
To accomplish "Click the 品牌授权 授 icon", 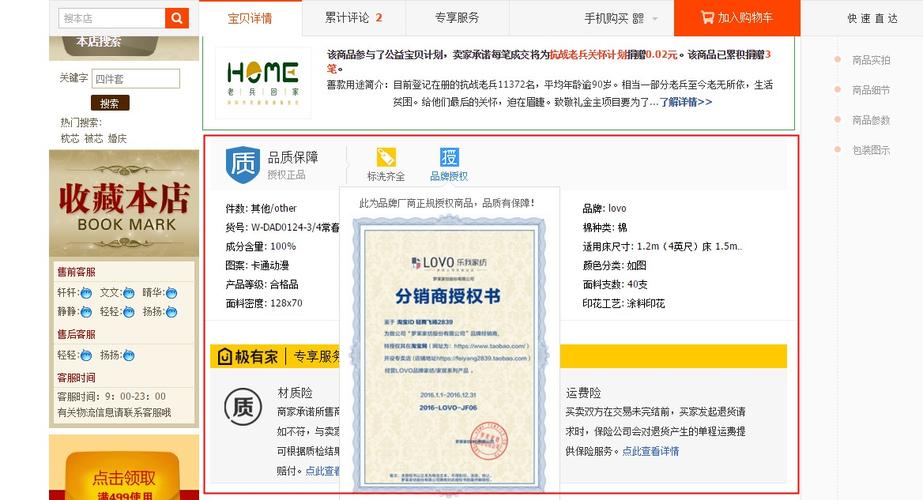I will point(449,157).
